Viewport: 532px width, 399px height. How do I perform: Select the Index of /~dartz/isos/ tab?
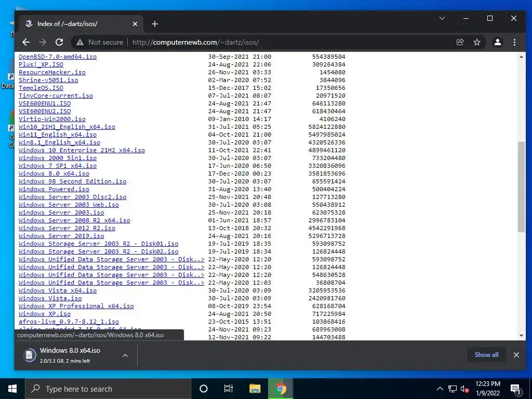(82, 24)
